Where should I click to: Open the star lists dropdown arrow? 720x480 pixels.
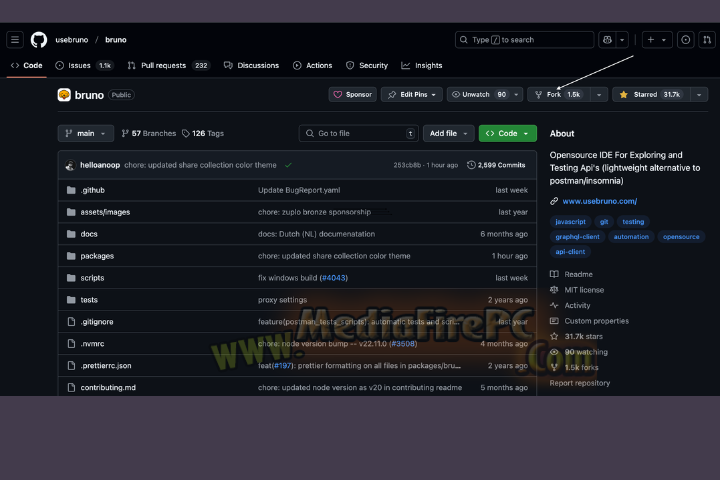coord(699,95)
